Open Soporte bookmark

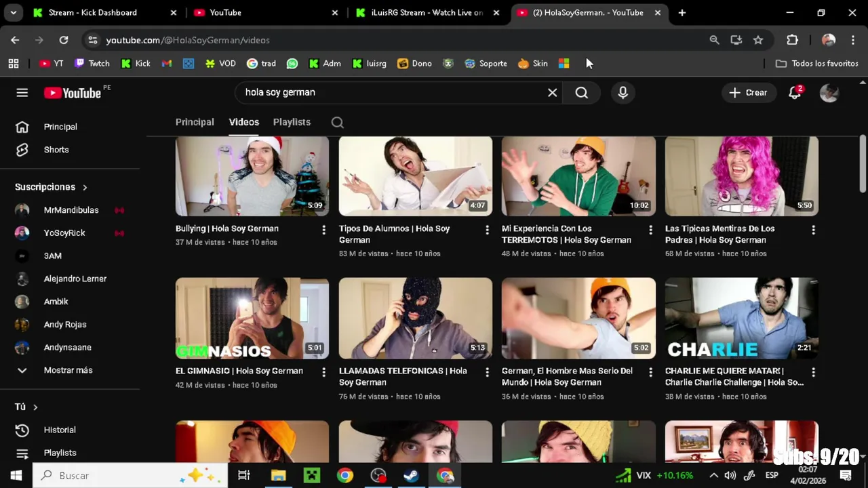486,63
